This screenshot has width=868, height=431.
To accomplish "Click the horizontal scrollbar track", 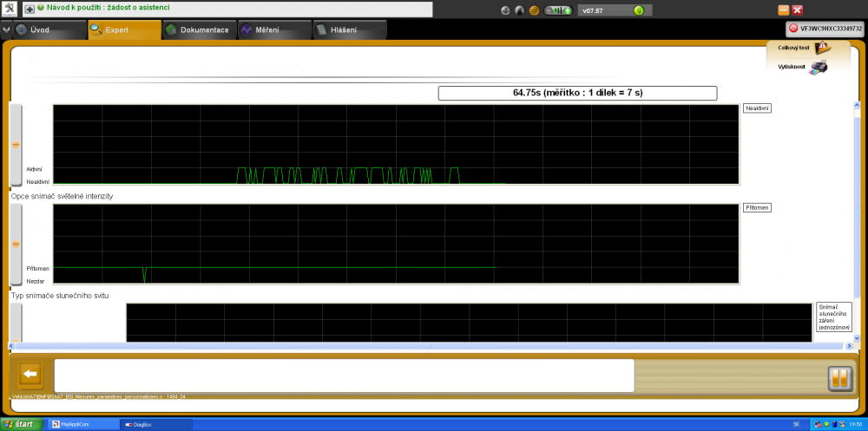I will point(431,346).
